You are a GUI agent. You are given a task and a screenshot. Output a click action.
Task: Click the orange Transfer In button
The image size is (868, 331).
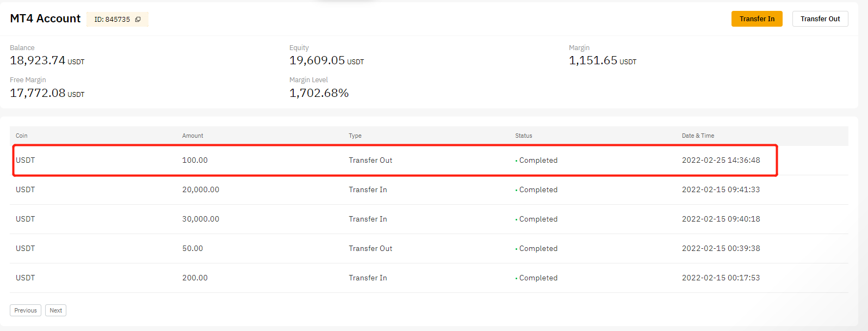pyautogui.click(x=757, y=19)
